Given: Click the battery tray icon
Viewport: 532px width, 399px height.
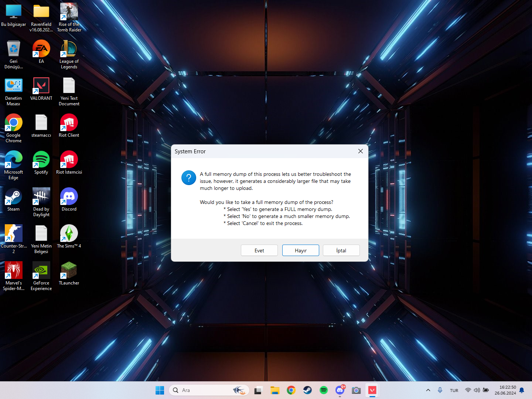Looking at the screenshot, I should click(x=486, y=390).
